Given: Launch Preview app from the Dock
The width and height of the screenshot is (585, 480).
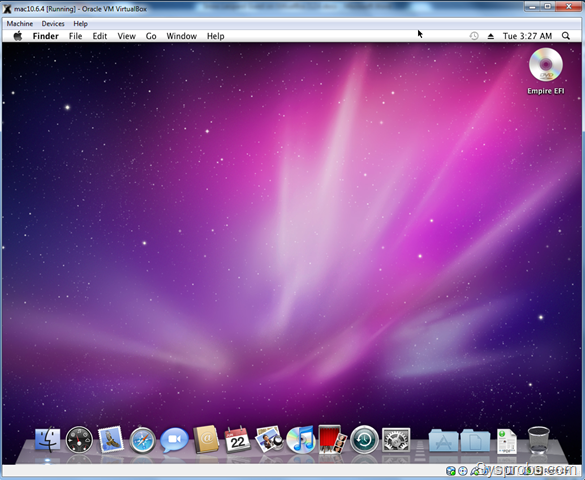Looking at the screenshot, I should point(269,439).
